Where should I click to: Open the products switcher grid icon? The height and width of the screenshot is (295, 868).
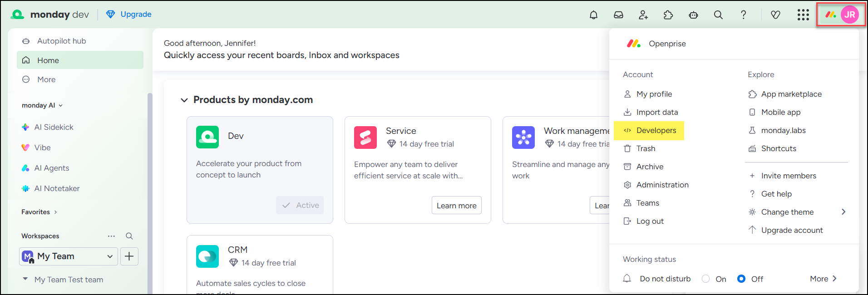coord(803,15)
